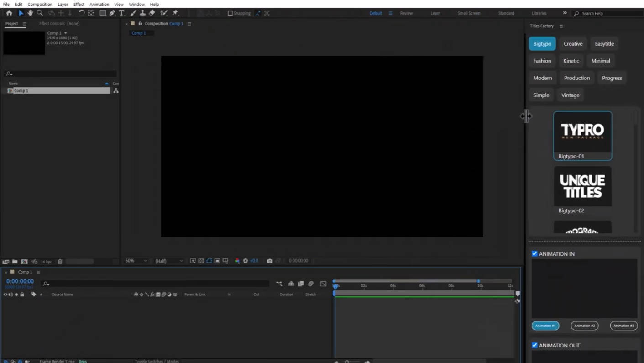Screen dimensions: 644x363
Task: Select the Puppet Pin tool
Action: pyautogui.click(x=175, y=13)
